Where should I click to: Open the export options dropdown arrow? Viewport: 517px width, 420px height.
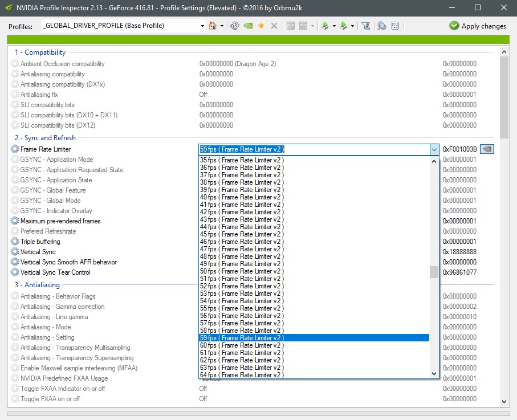point(334,26)
